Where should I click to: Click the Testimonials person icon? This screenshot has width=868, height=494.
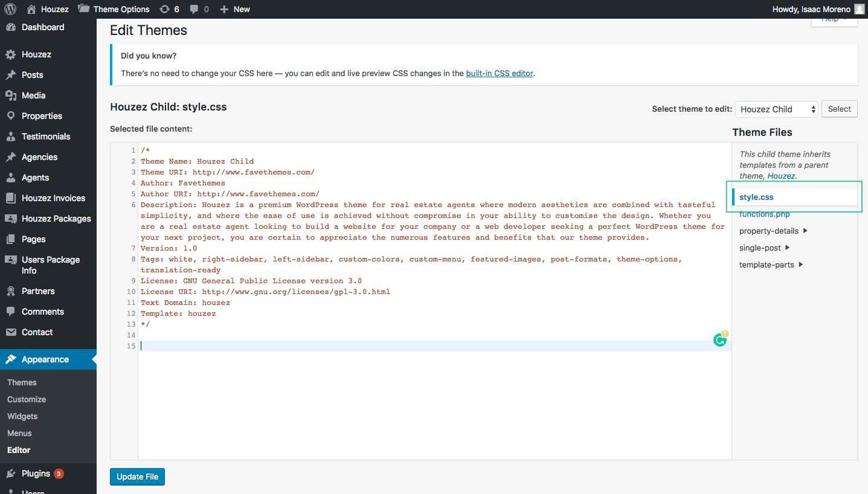[10, 136]
